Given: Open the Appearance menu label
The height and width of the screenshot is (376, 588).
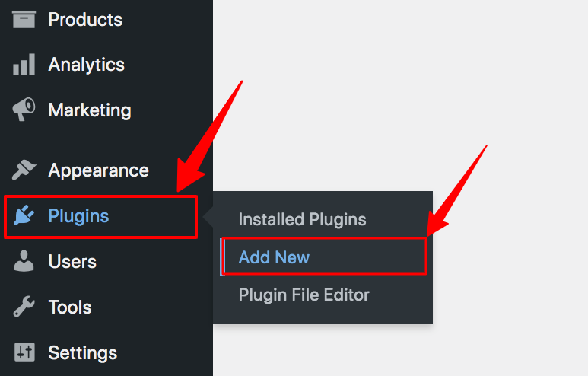Looking at the screenshot, I should click(x=99, y=170).
